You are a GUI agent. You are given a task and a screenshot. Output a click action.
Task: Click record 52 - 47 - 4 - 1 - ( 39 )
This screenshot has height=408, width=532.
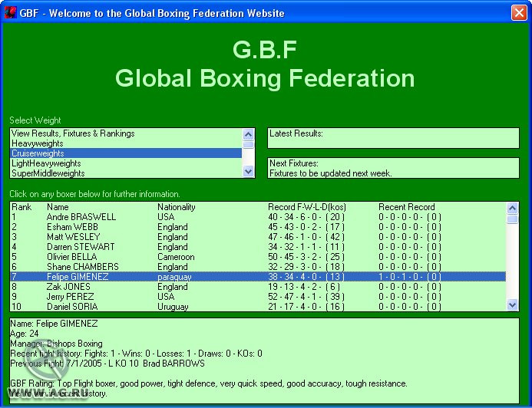(x=306, y=297)
